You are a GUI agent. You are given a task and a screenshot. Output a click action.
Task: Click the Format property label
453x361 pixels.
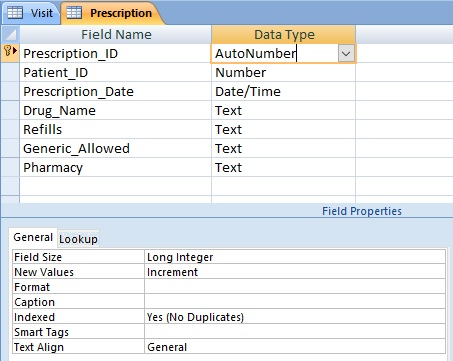click(x=79, y=287)
